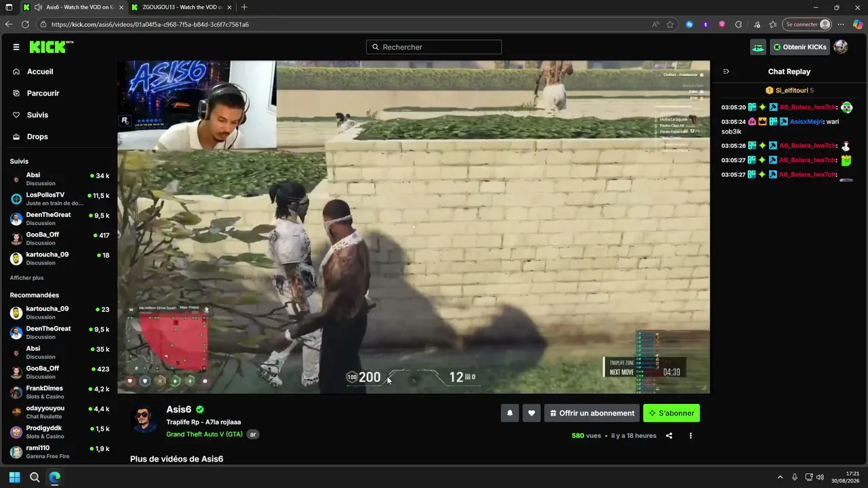Open the video more options menu
Image resolution: width=868 pixels, height=488 pixels.
[x=690, y=436]
